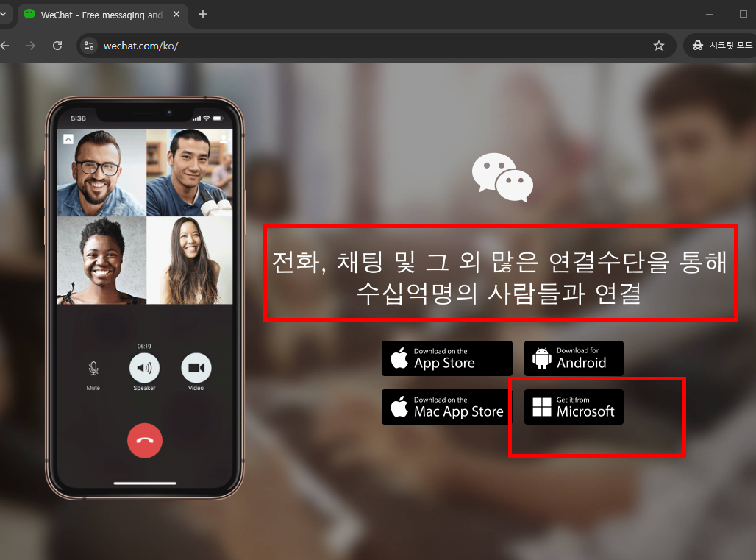Screen dimensions: 756x560
Task: Click the long-haired woman video thumbnail
Action: pos(190,260)
